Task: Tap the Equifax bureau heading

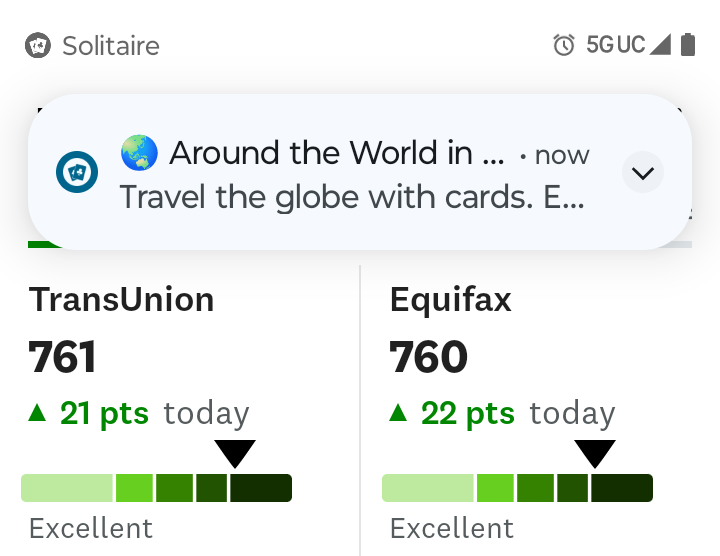Action: [x=451, y=299]
